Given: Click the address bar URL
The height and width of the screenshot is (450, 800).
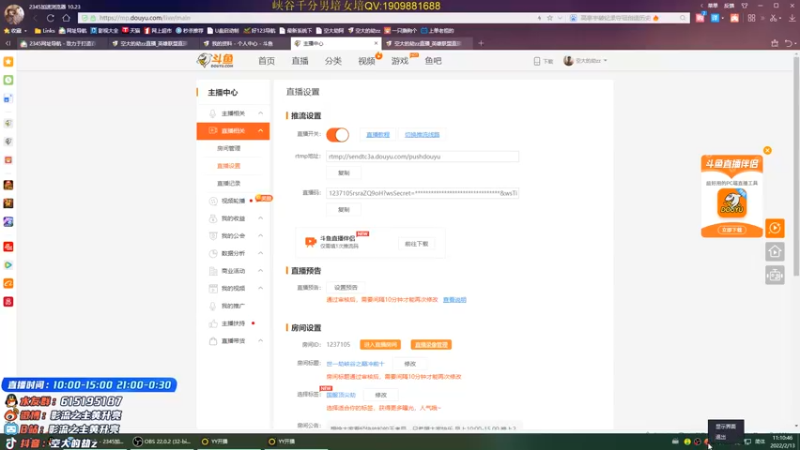Looking at the screenshot, I should pyautogui.click(x=145, y=18).
